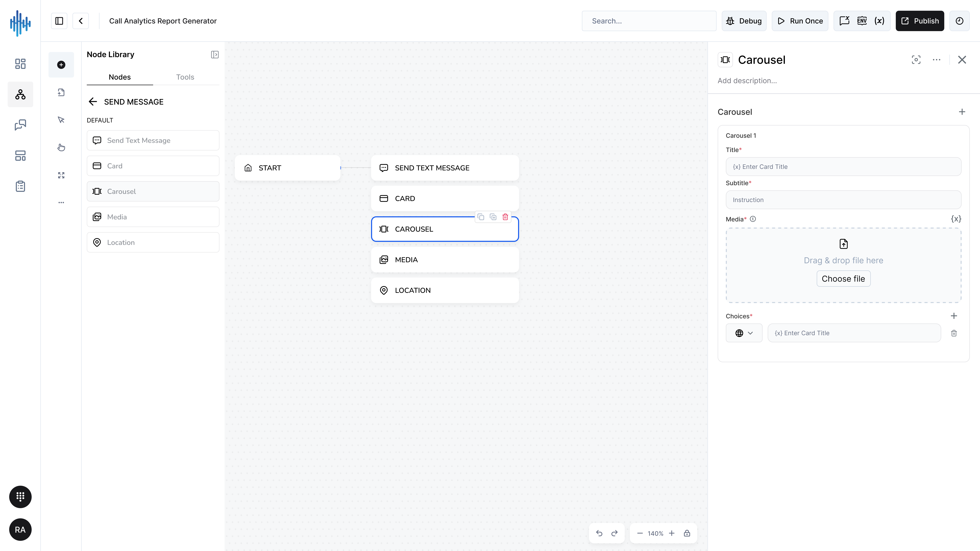This screenshot has width=980, height=551.
Task: Click the fit-to-screen expand tool
Action: (61, 175)
